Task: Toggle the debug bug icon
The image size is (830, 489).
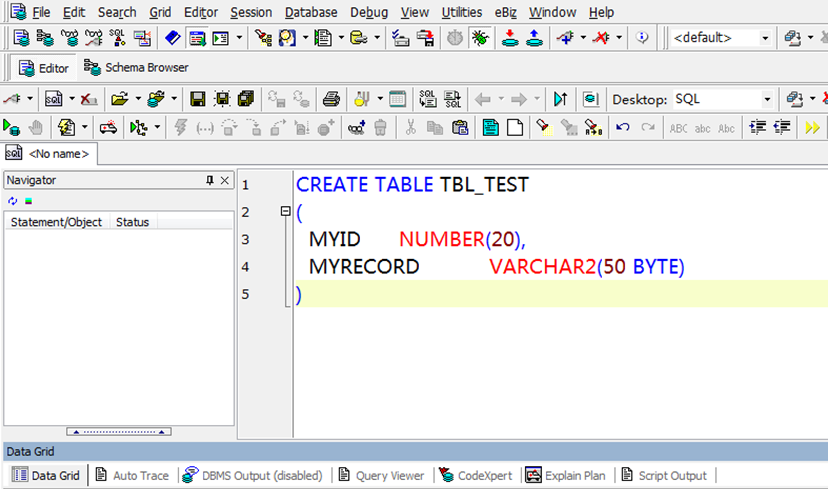Action: (x=481, y=38)
